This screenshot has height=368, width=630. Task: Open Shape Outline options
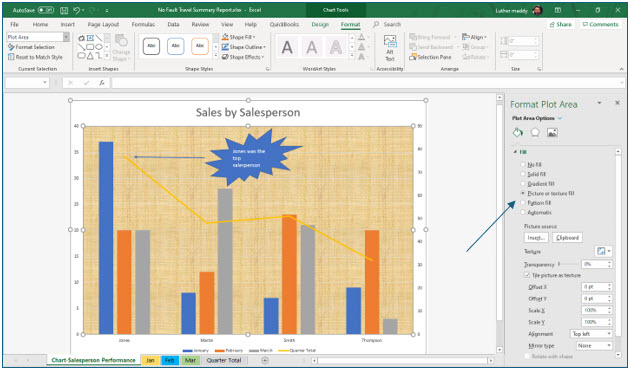tap(243, 47)
